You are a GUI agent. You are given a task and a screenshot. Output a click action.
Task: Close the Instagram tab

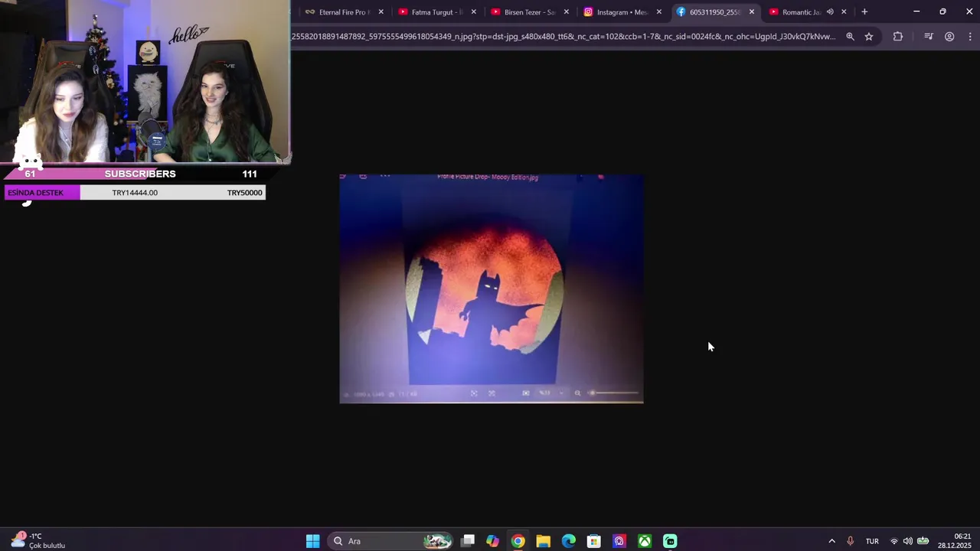659,11
